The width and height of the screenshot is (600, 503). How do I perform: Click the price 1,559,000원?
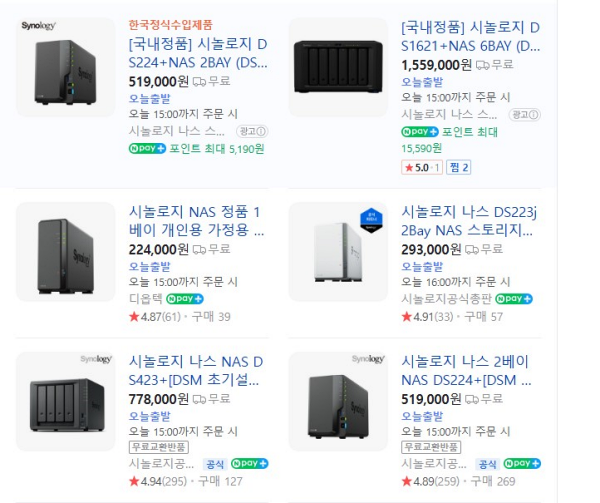click(437, 65)
